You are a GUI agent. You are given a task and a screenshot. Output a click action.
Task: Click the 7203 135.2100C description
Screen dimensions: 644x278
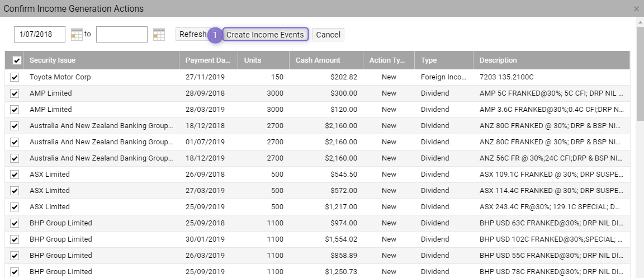pyautogui.click(x=506, y=77)
